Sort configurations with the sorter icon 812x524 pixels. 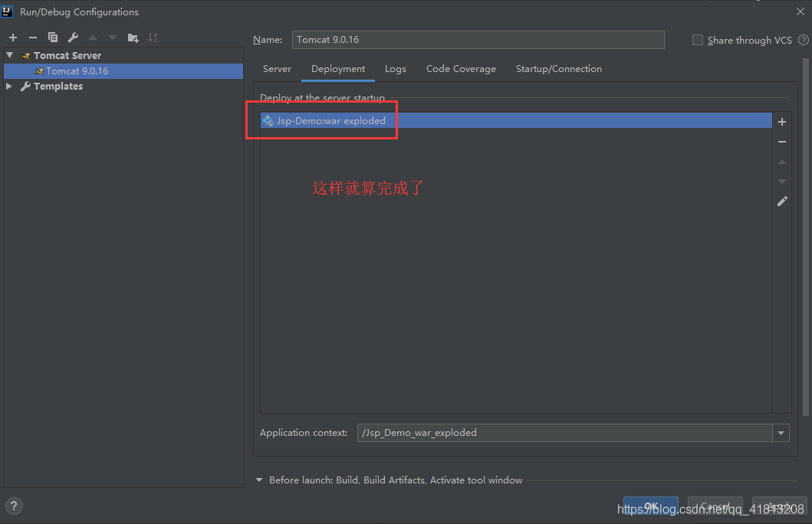pyautogui.click(x=152, y=37)
